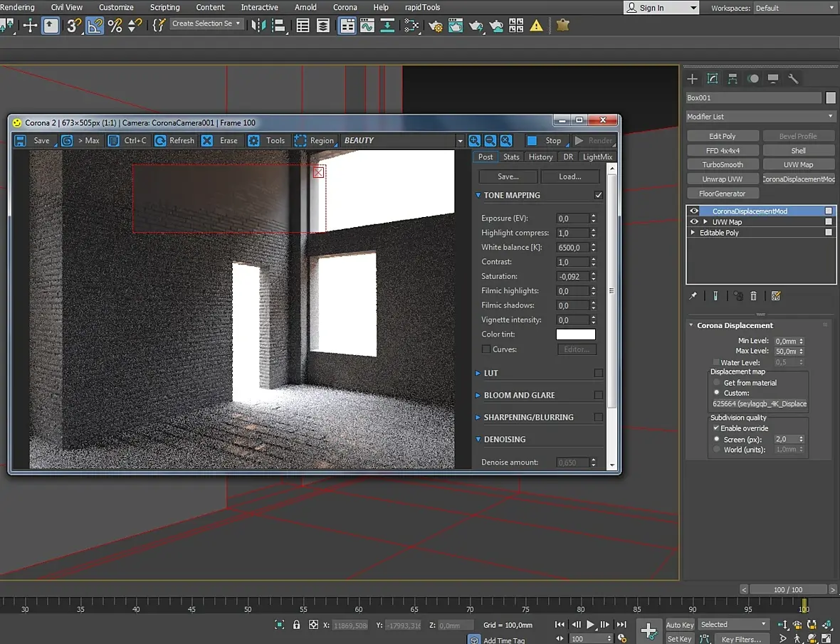Open the Corona menu
The image size is (840, 644).
coord(345,8)
